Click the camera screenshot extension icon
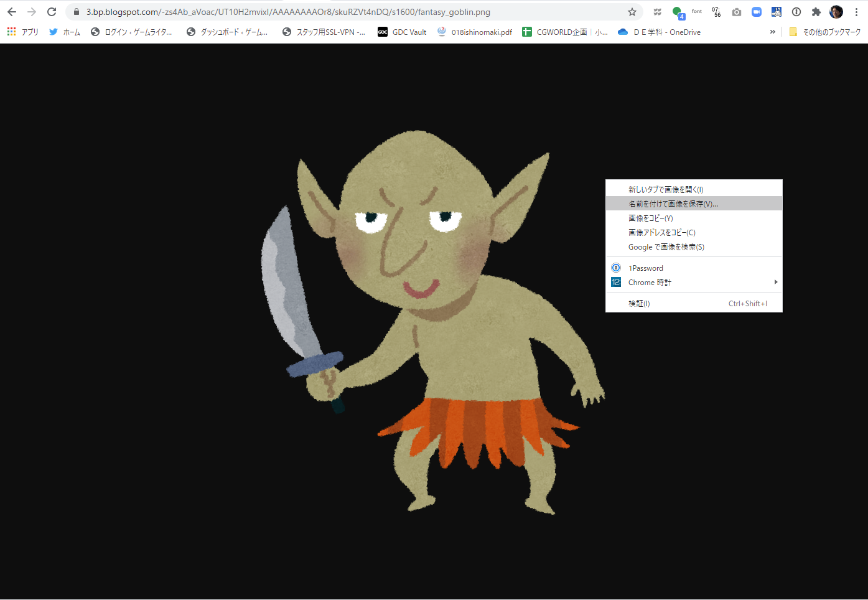Viewport: 868px width, 600px height. click(x=737, y=12)
